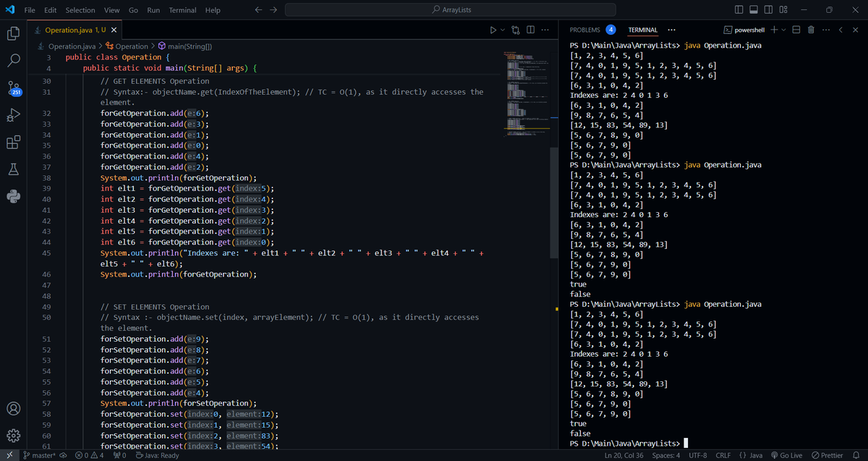Switch to the PROBLEMS tab
868x461 pixels.
[x=593, y=30]
